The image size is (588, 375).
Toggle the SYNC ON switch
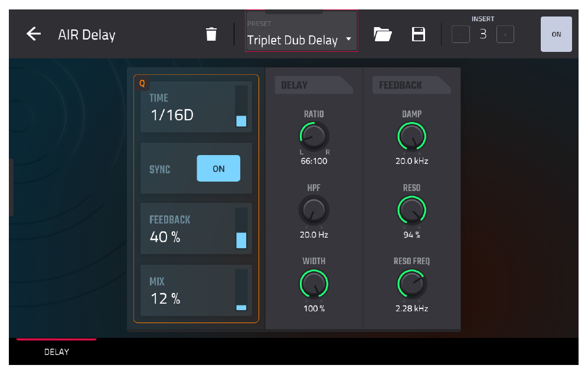(x=218, y=169)
